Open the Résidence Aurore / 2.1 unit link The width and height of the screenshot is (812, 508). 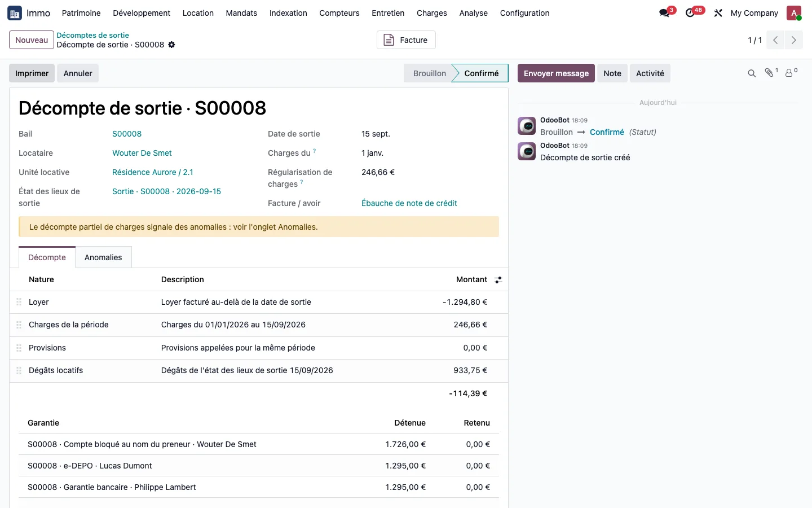tap(153, 172)
